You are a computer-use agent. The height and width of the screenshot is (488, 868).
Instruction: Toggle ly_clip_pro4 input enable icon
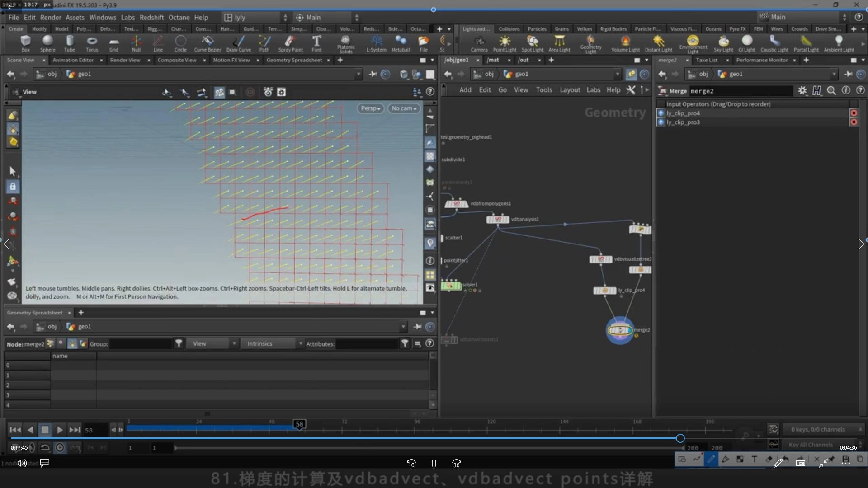coord(661,113)
